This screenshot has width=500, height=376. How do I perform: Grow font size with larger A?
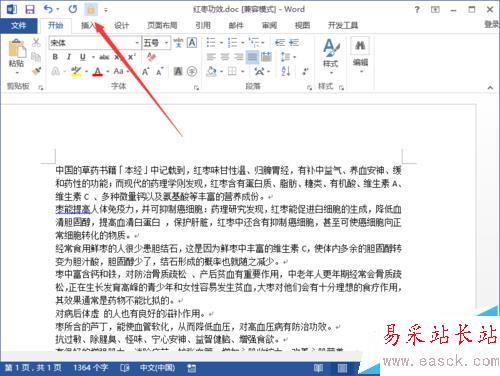pos(145,71)
